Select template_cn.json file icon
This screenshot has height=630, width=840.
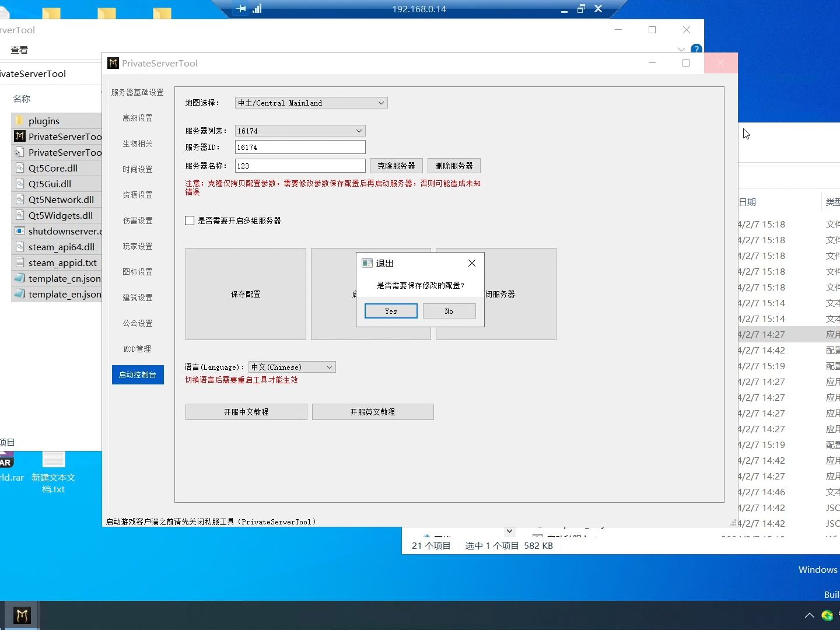(20, 278)
